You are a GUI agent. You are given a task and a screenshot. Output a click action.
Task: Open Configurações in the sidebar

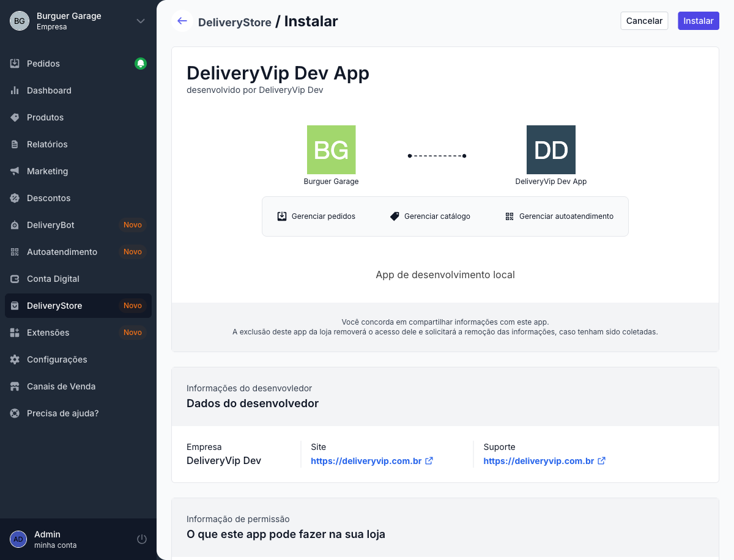pos(78,359)
